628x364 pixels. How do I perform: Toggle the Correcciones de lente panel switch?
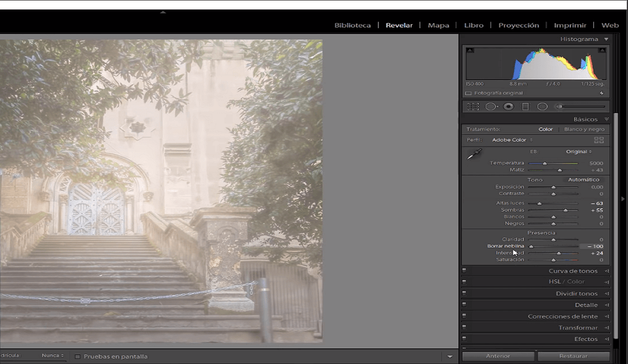click(x=464, y=316)
